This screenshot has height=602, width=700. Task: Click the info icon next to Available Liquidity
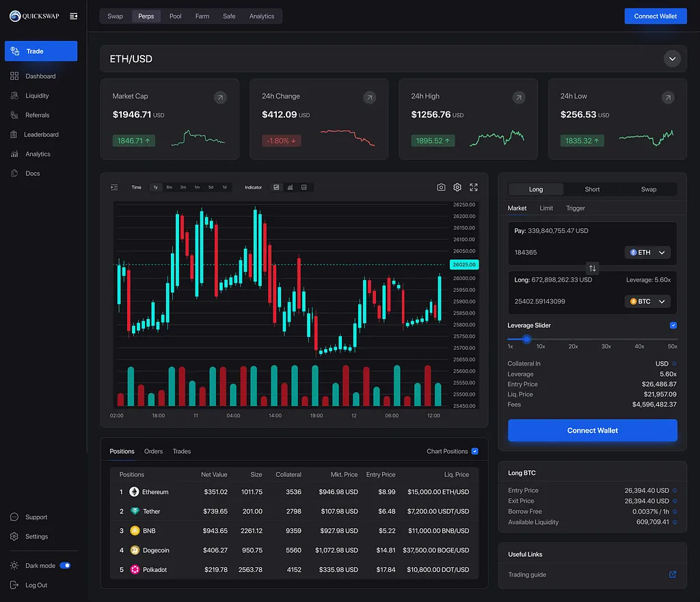click(675, 522)
